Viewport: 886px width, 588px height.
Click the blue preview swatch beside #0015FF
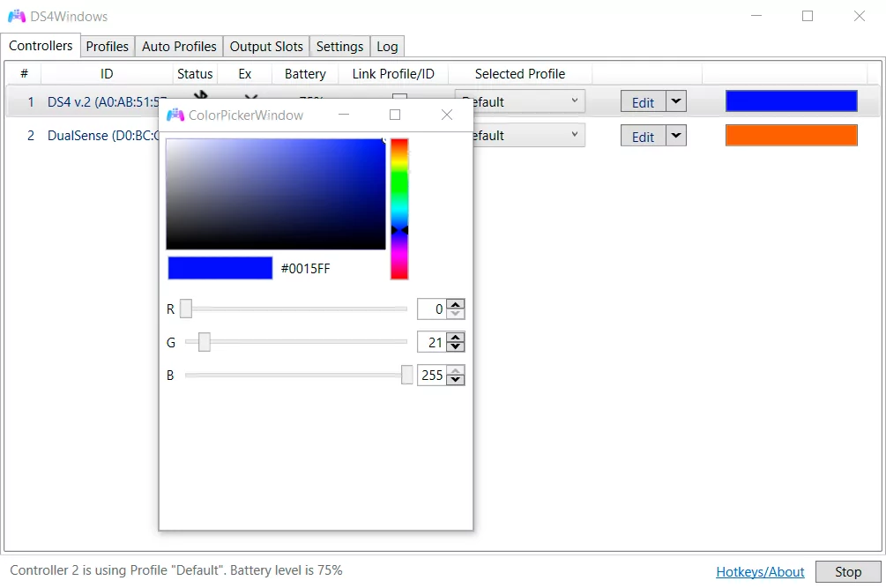(220, 268)
